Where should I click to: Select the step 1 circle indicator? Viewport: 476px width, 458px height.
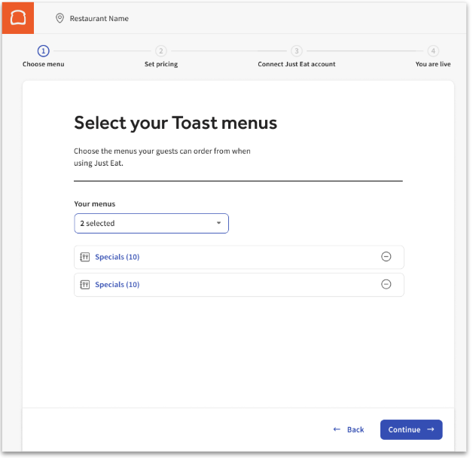pos(43,51)
